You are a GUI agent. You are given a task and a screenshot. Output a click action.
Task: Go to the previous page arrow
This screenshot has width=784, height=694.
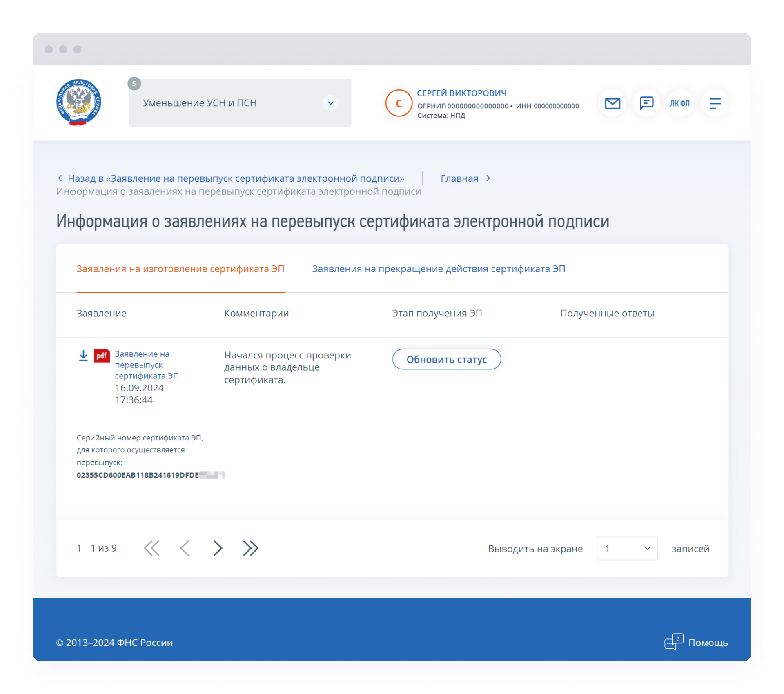coord(185,548)
